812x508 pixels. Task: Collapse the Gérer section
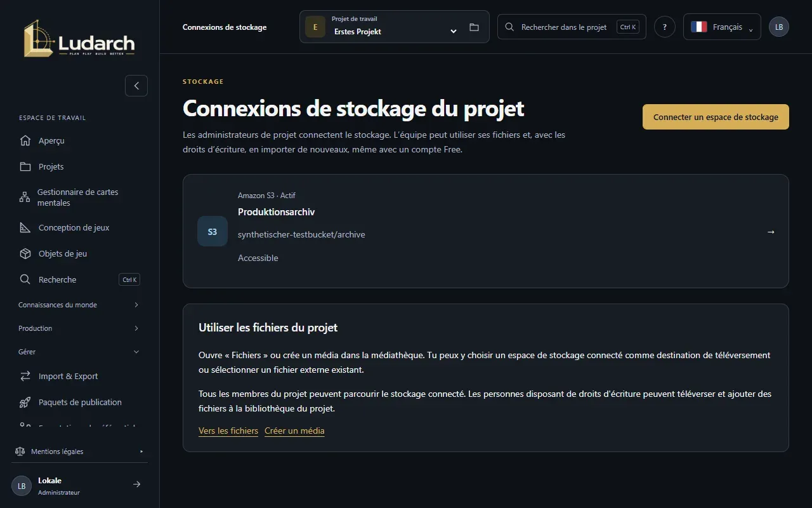(79, 352)
